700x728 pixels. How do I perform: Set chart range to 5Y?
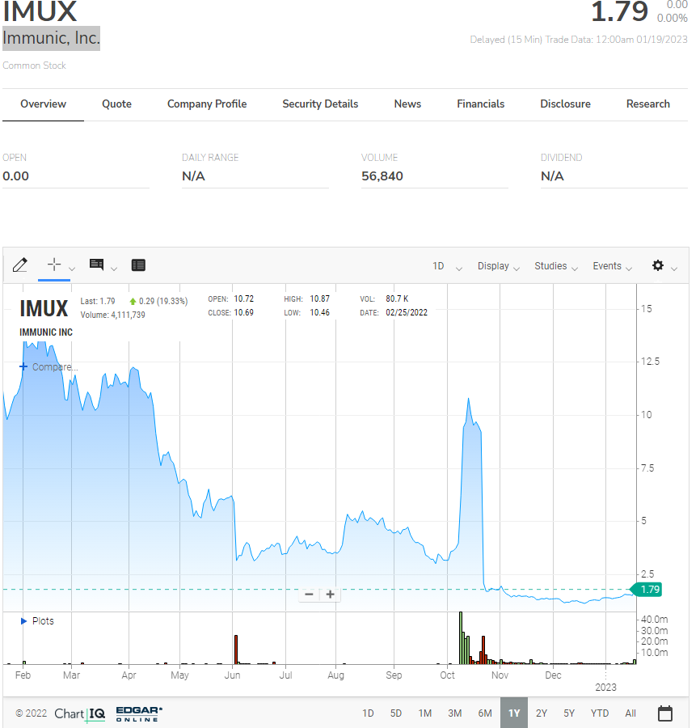[x=569, y=713]
